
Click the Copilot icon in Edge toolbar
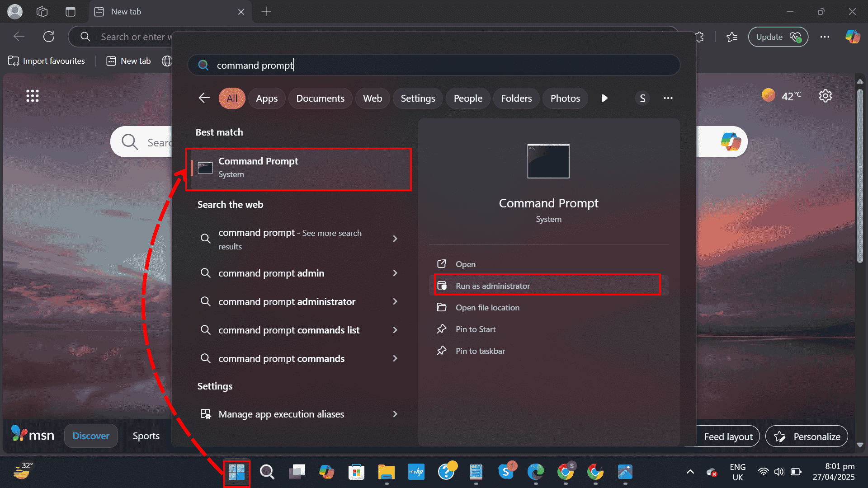pyautogui.click(x=853, y=37)
